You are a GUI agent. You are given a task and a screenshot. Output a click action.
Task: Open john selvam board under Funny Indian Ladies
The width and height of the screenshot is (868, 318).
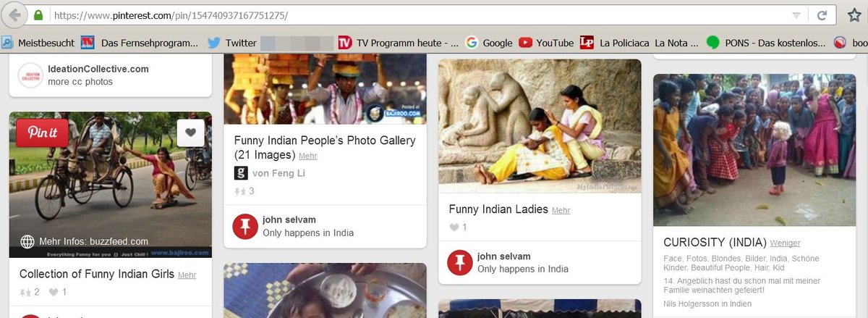tap(504, 256)
